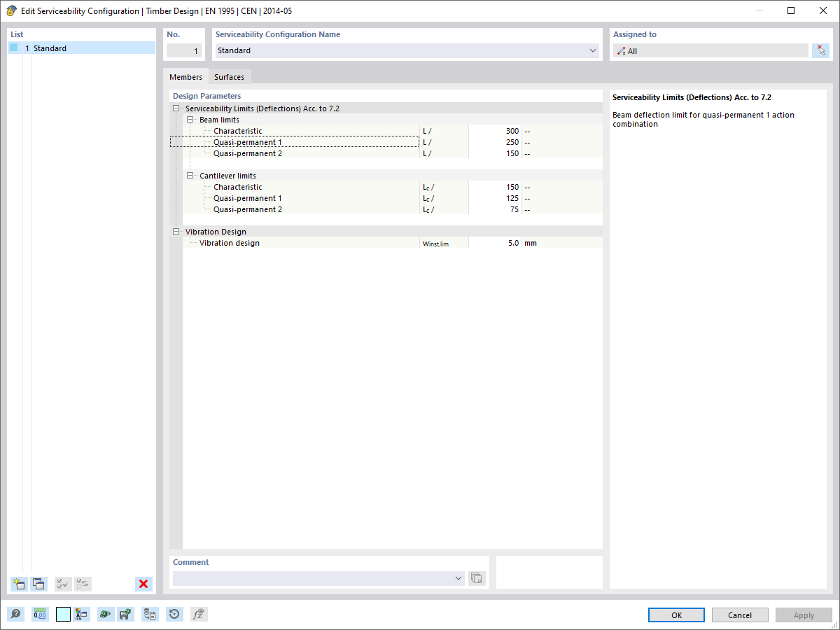Select the Members tab
The image size is (840, 630).
pyautogui.click(x=185, y=76)
